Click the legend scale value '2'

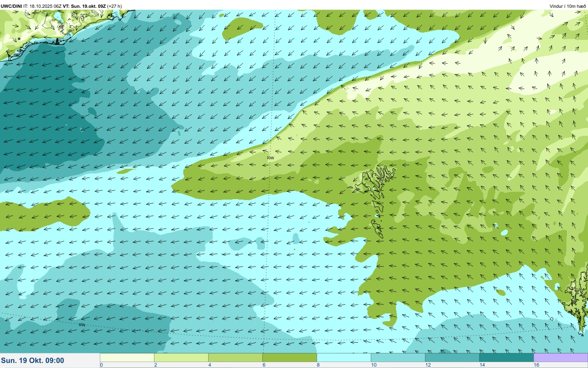point(156,365)
